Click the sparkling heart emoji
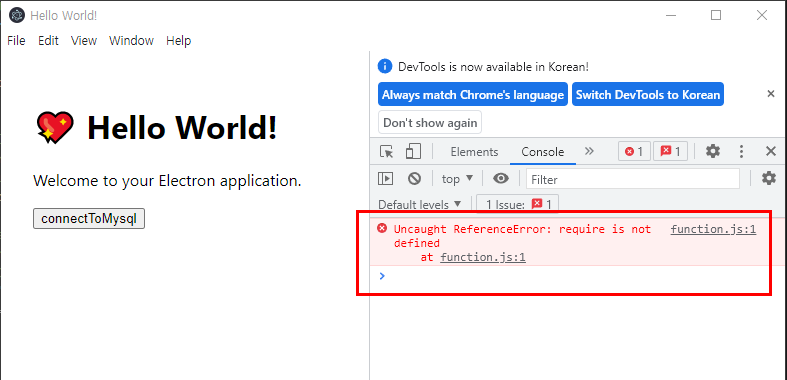The height and width of the screenshot is (380, 787). pyautogui.click(x=55, y=128)
